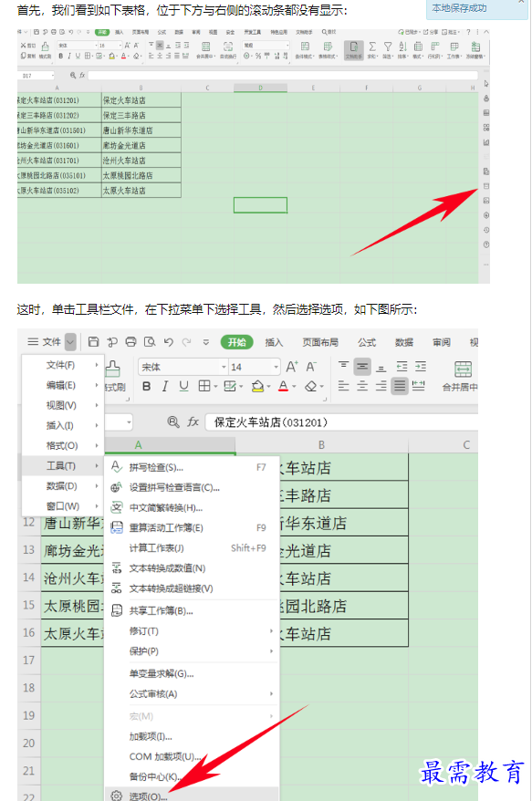Choose 选项(O)... at the bottom of submenu
The width and height of the screenshot is (532, 801).
point(193,796)
